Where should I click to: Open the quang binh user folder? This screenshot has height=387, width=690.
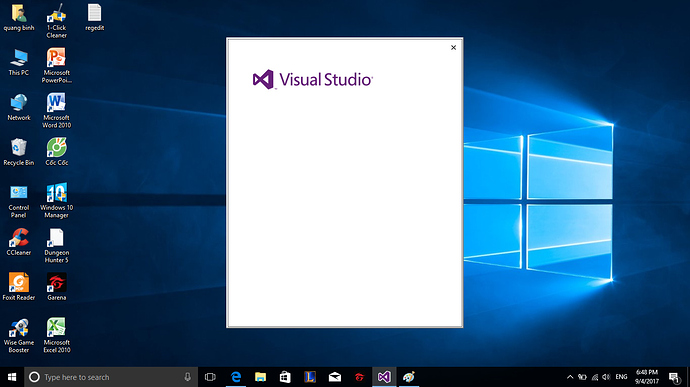tap(18, 18)
